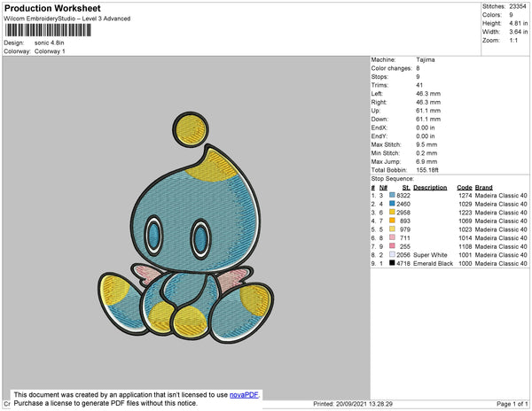This screenshot has height=411, width=532.
Task: Click the Left value 46.3 mm
Action: point(428,94)
